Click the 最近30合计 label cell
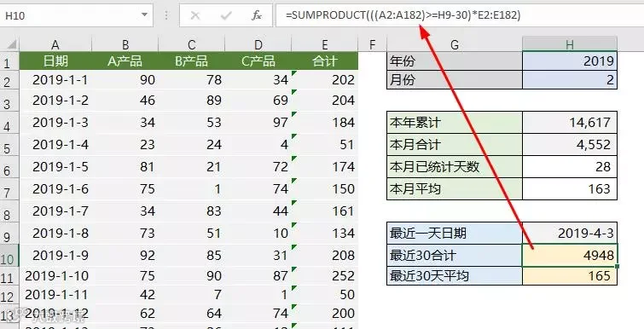The width and height of the screenshot is (644, 329). point(455,255)
